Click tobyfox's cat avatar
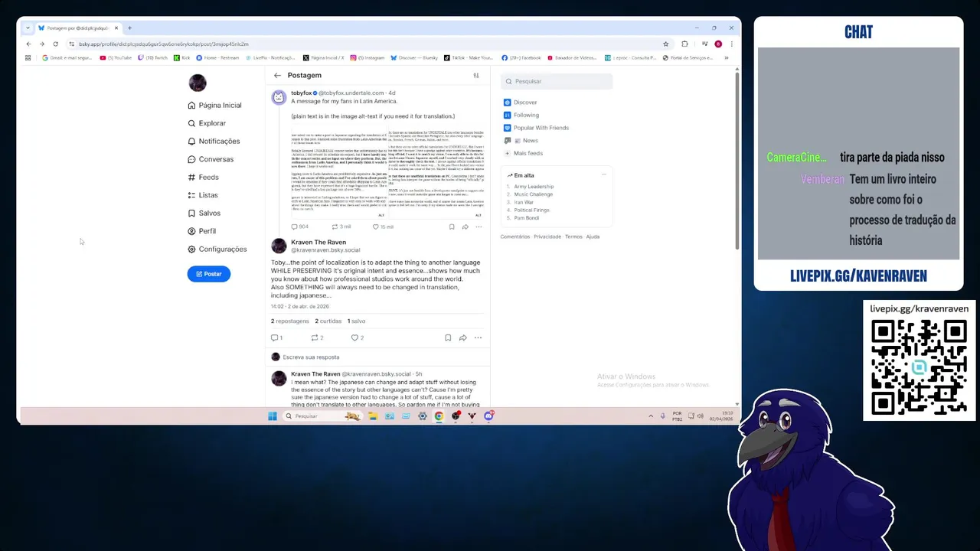 279,97
